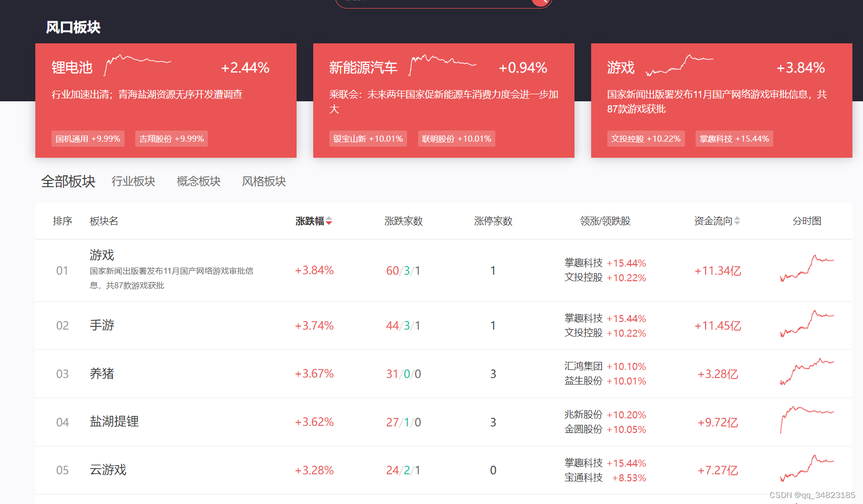Click 27/1/0 count in 盐湖提锂 row
This screenshot has width=863, height=504.
pos(404,422)
